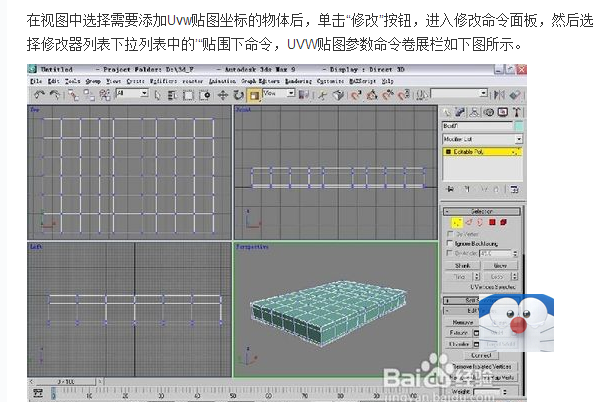Click the object color swatch beside name field
This screenshot has width=604, height=402.
518,126
